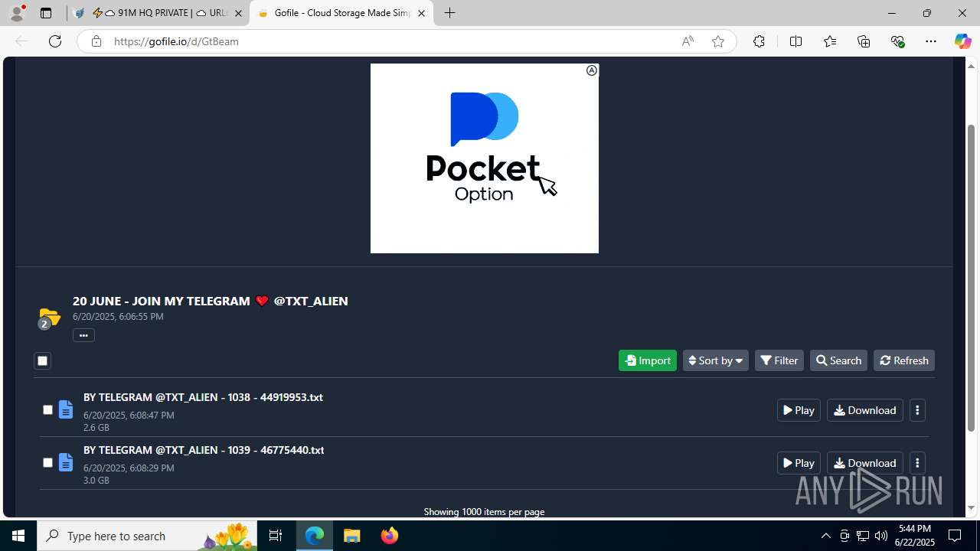View site information lock icon

point(96,41)
